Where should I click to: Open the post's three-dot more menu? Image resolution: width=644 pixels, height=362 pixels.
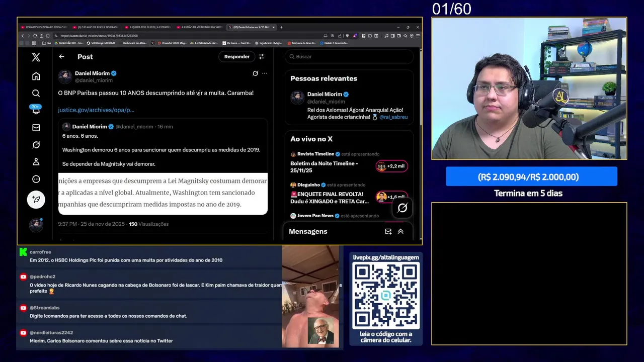tap(265, 73)
